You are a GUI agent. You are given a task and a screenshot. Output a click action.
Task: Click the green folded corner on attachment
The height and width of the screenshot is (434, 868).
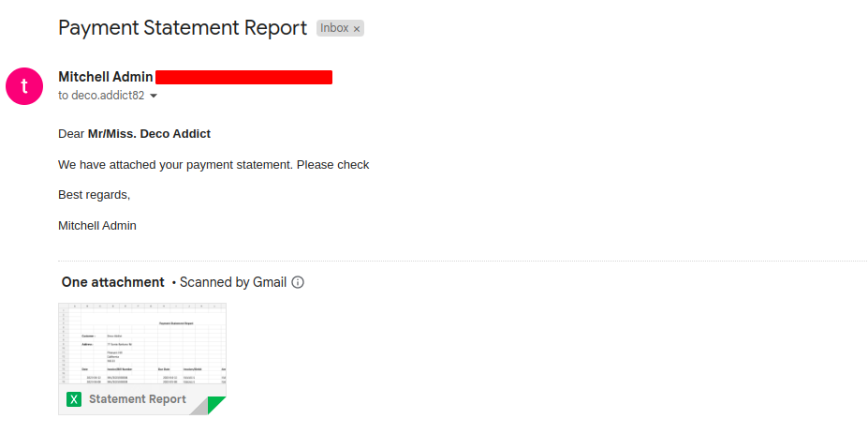click(215, 405)
